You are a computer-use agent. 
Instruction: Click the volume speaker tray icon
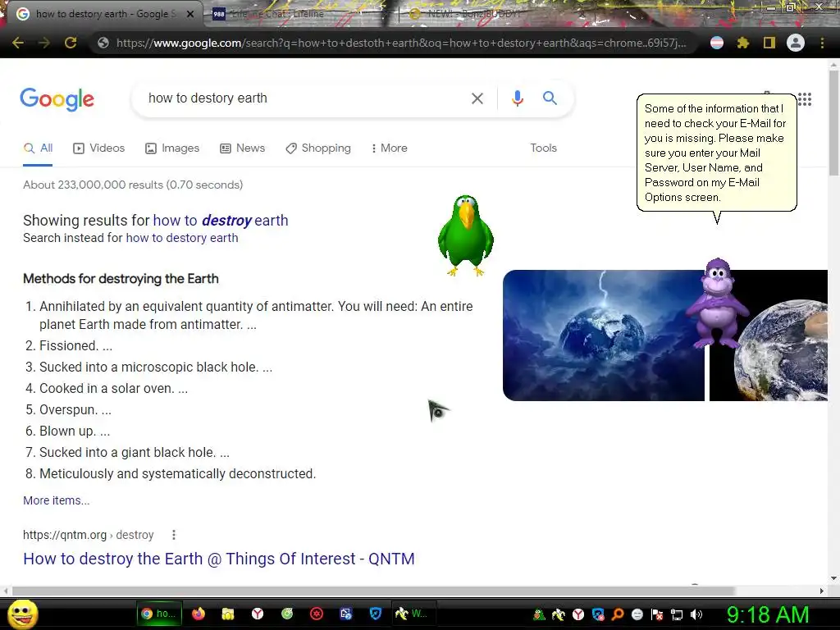(696, 614)
